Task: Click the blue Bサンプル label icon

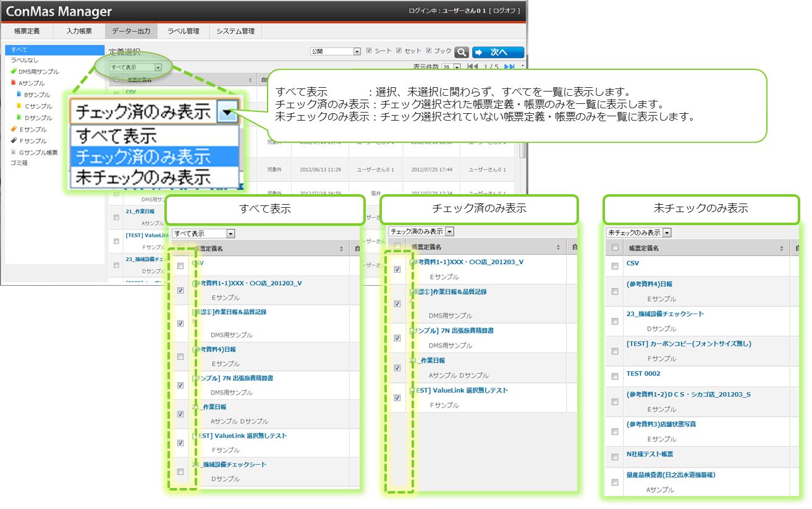Action: coord(19,95)
